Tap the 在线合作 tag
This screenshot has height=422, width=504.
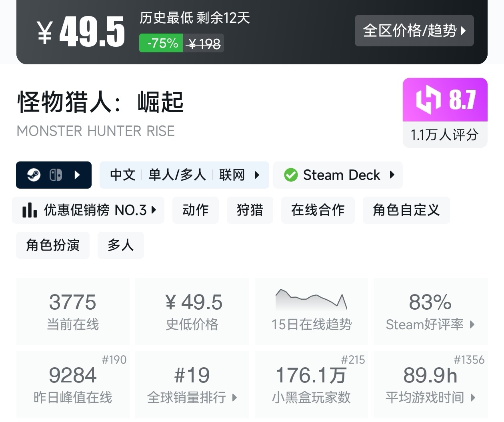coord(318,210)
